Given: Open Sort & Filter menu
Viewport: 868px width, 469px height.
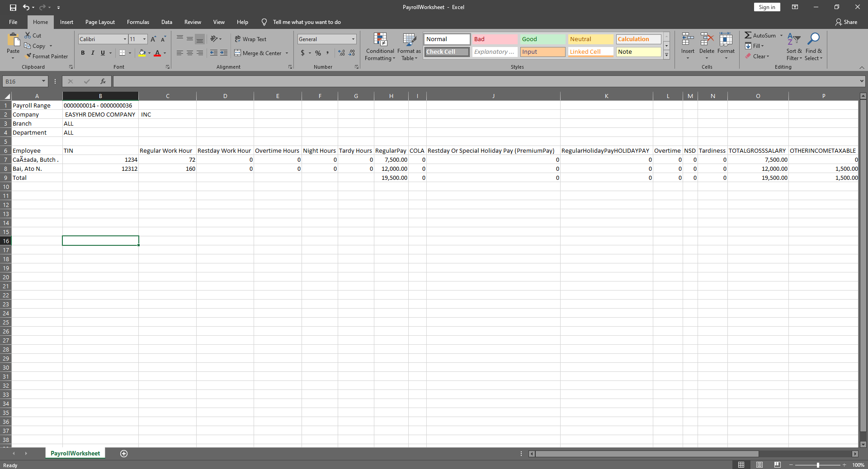Looking at the screenshot, I should coord(794,47).
